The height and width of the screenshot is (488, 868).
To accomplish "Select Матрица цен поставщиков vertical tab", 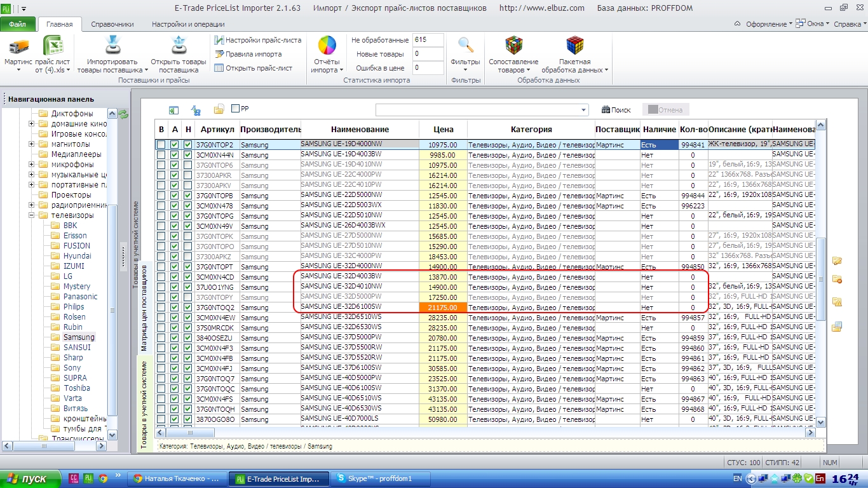I will 144,308.
